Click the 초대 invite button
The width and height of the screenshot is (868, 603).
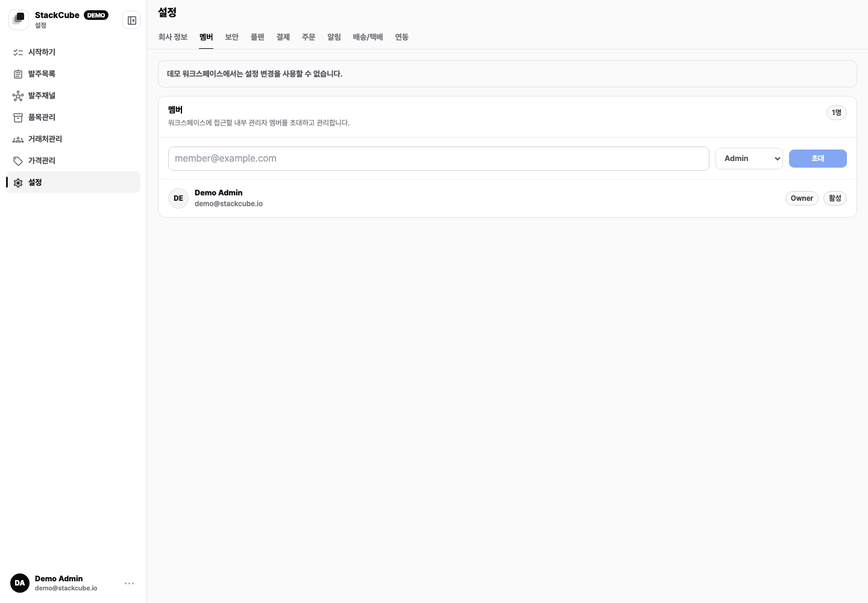pos(818,159)
